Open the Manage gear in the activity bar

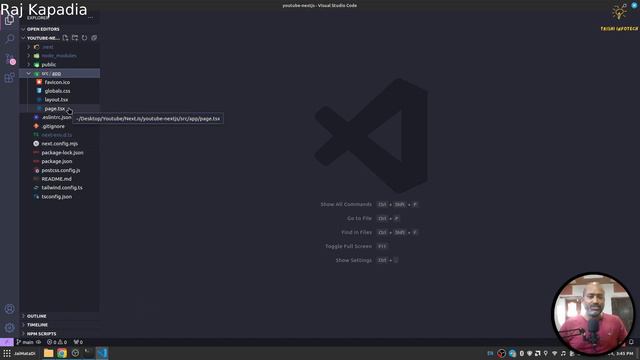[9, 327]
